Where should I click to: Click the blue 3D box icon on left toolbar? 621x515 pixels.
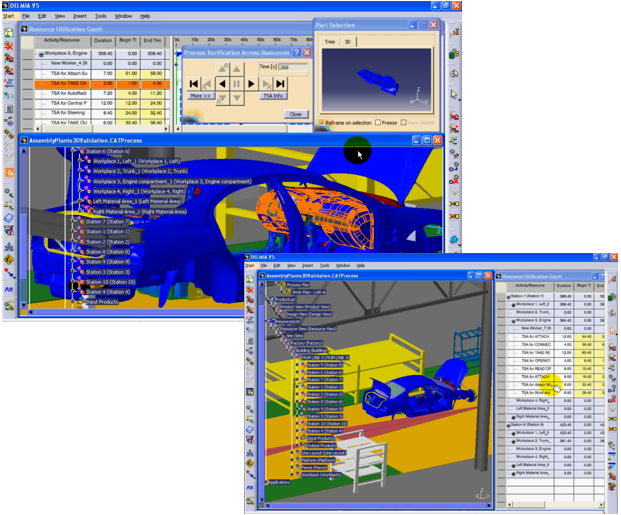click(x=9, y=217)
